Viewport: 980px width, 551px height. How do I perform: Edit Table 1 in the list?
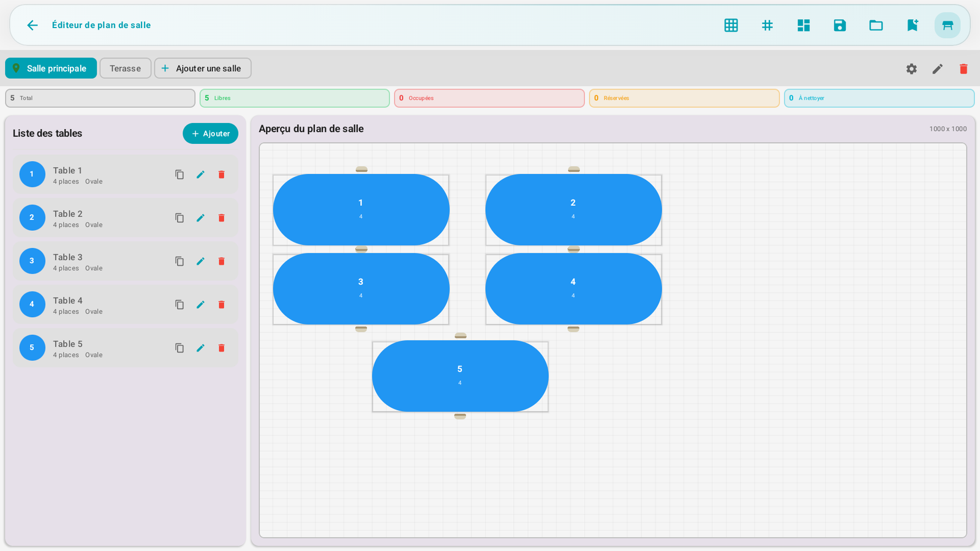(200, 174)
